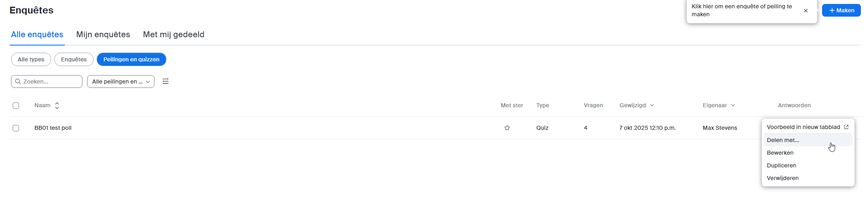Click the external link icon in menu

coord(846,127)
